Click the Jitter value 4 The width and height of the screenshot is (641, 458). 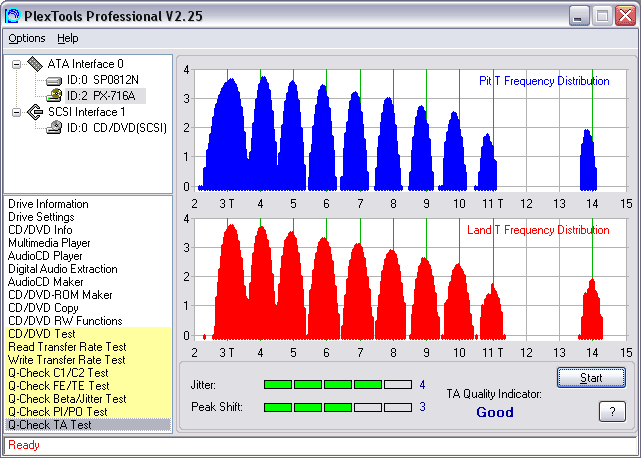point(422,384)
